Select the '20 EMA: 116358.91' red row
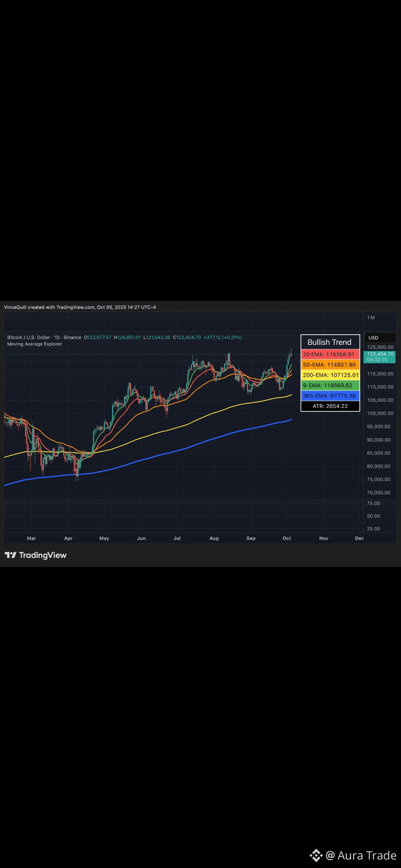 pyautogui.click(x=330, y=355)
